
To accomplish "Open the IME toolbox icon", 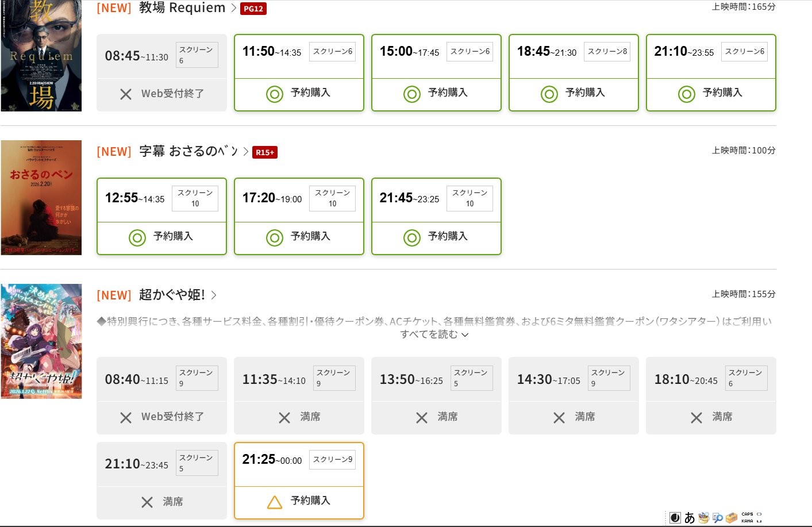I will coord(732,518).
